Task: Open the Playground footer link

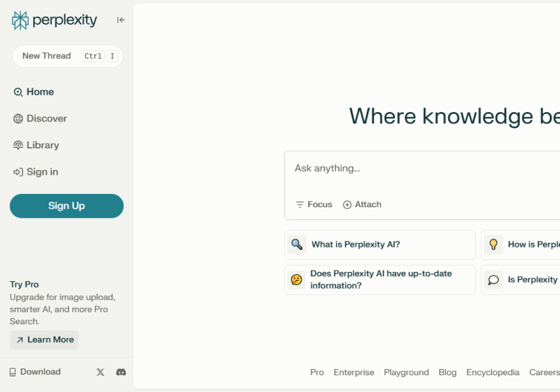Action: [406, 372]
